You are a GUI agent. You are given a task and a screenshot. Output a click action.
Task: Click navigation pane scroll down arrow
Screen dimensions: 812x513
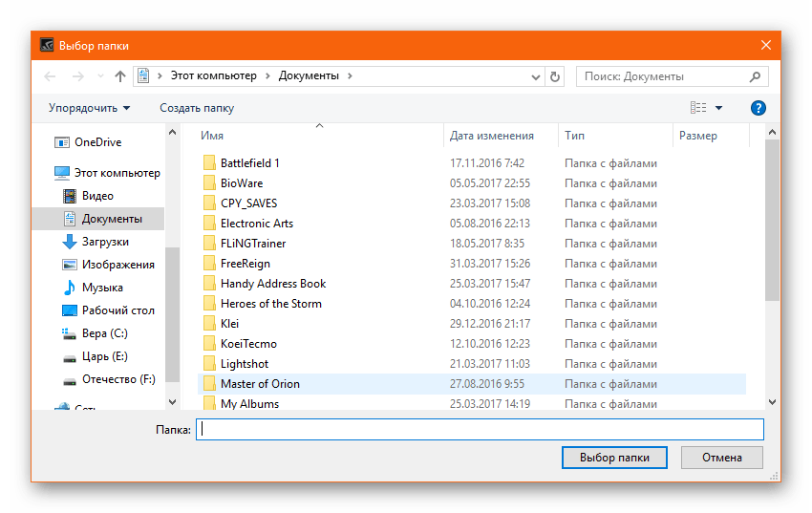[x=173, y=401]
